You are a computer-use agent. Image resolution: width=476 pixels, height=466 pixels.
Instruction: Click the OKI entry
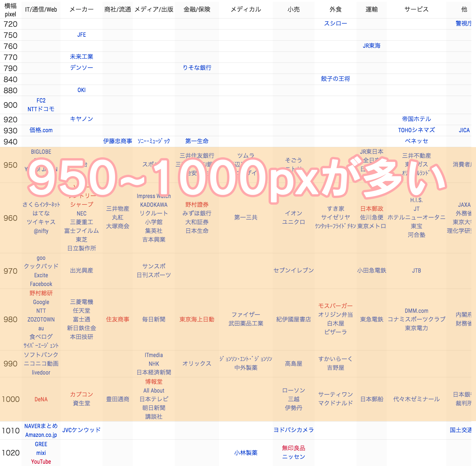coord(82,90)
